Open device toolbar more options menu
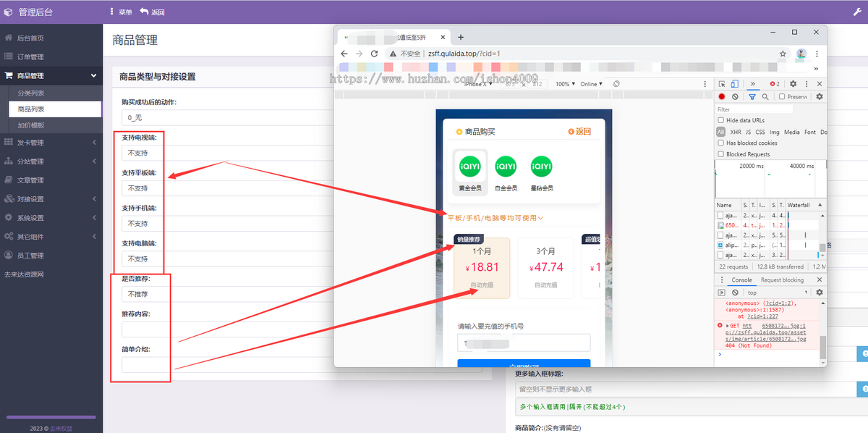868x433 pixels. (705, 84)
